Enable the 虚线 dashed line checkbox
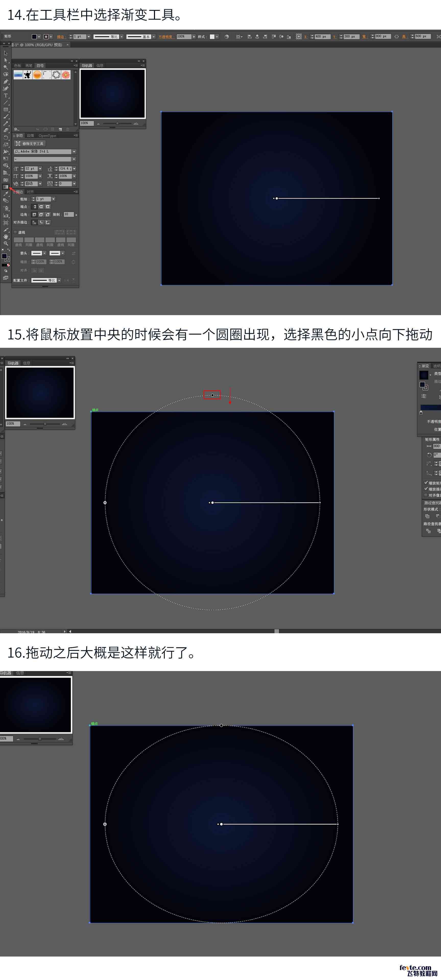 tap(15, 232)
